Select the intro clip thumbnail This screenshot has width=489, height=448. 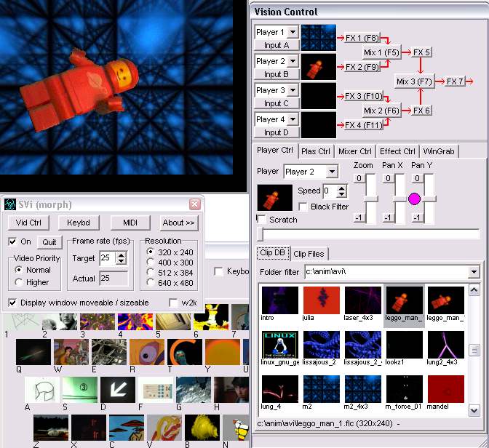279,300
